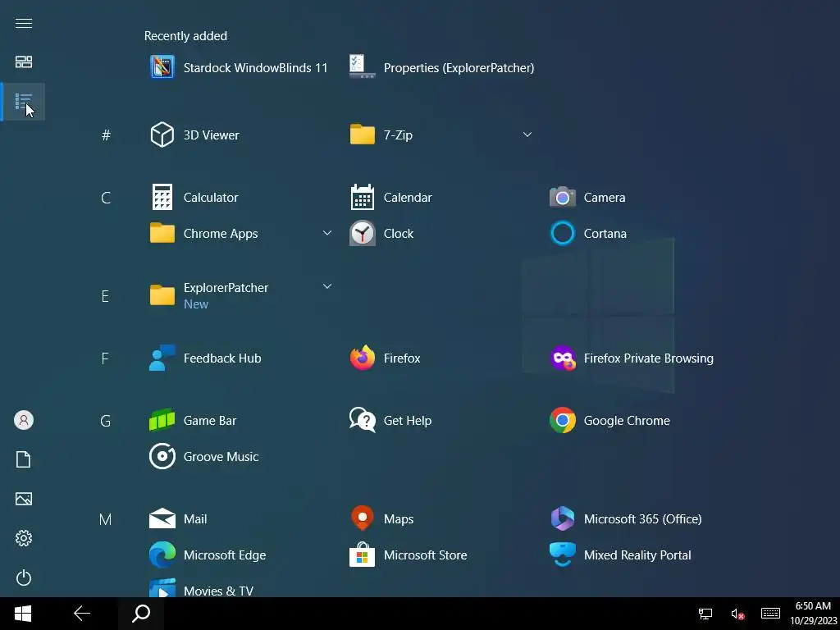
Task: Open Stardock WindowBlinds 11 app icon
Action: pos(162,67)
